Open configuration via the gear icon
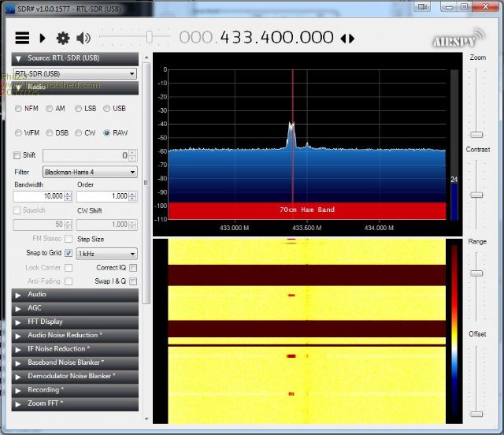The image size is (504, 435). 63,38
